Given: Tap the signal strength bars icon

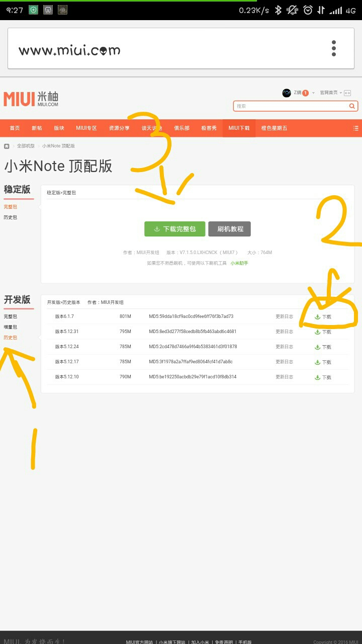Looking at the screenshot, I should (x=335, y=10).
